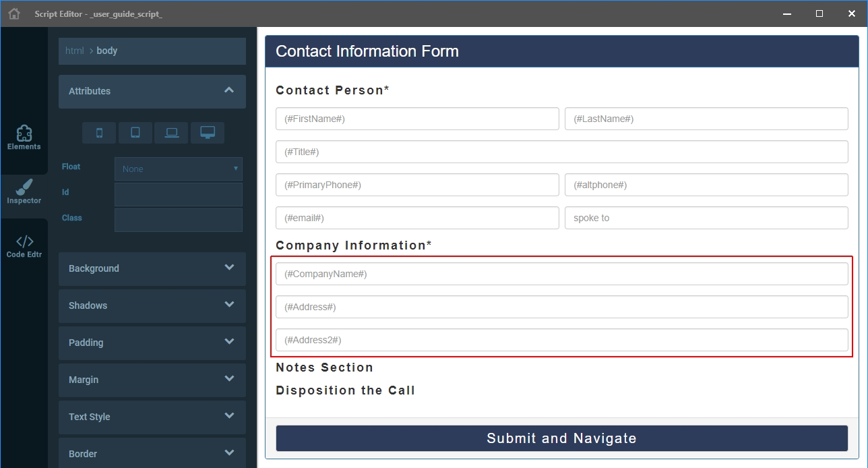The image size is (868, 468).
Task: Select the tablet device view
Action: 135,133
